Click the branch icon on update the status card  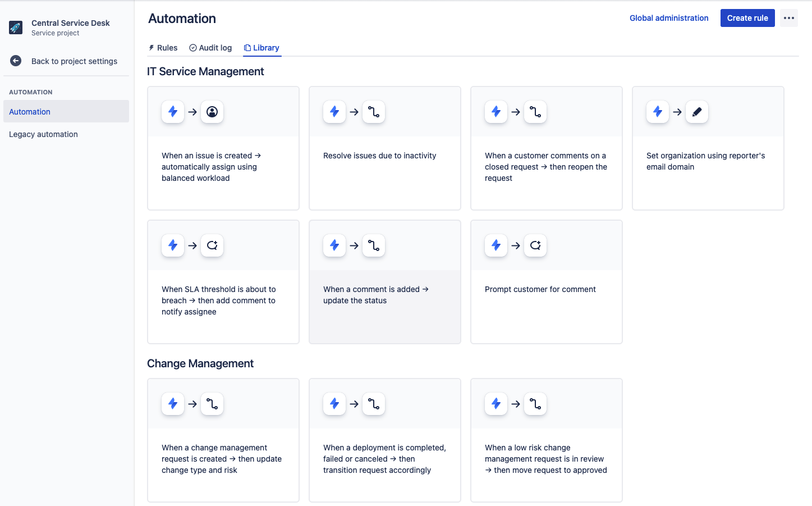[x=374, y=245]
